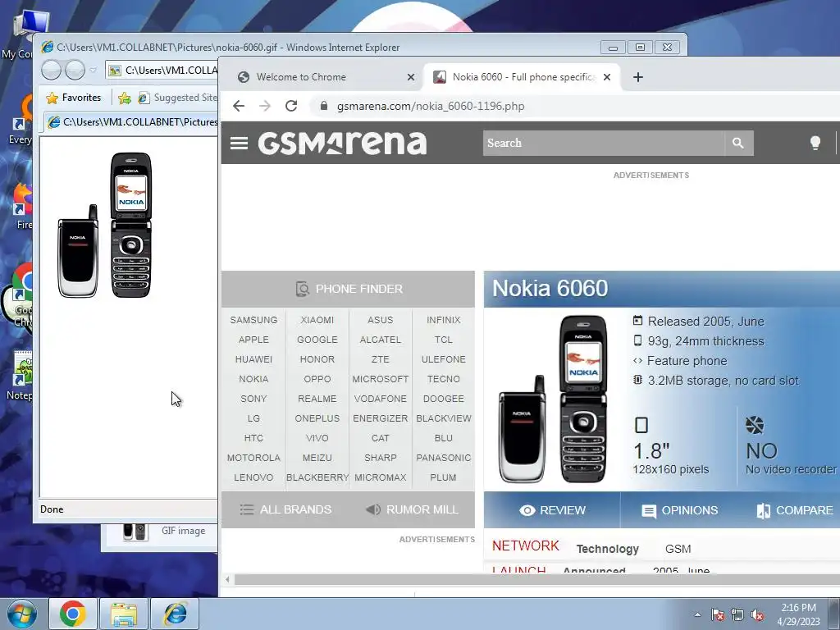The image size is (840, 630).
Task: Click the 1.8" display size spec
Action: [x=651, y=451]
